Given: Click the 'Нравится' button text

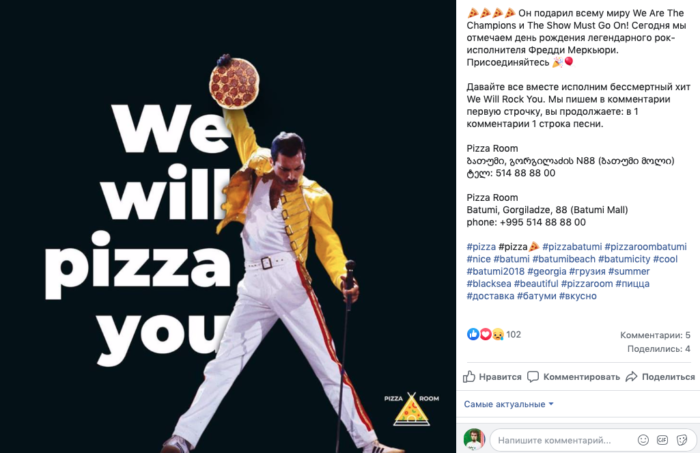Looking at the screenshot, I should coord(500,377).
